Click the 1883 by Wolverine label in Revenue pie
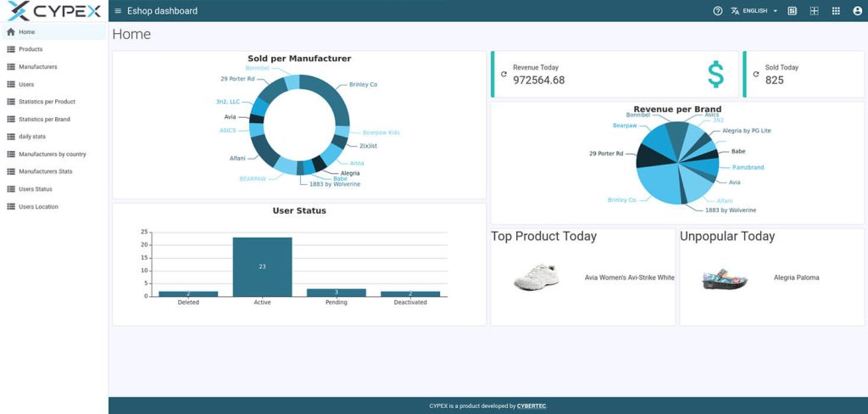868x414 pixels. coord(730,210)
